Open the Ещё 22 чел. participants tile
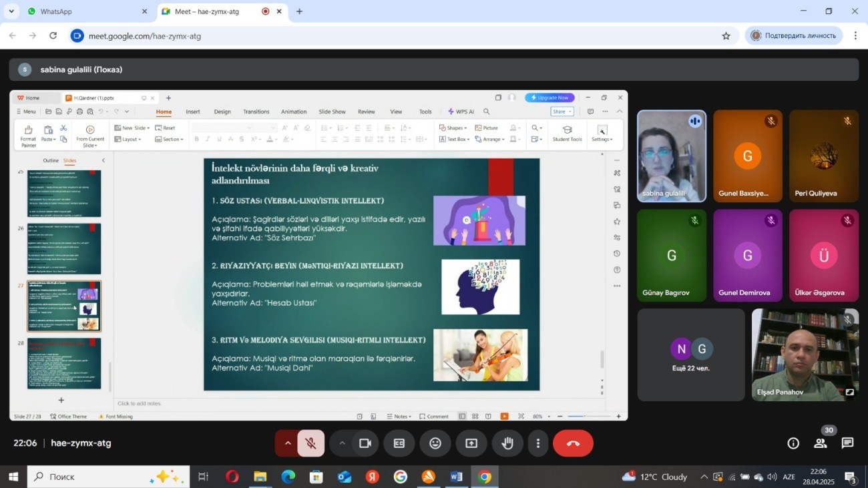 click(x=690, y=354)
